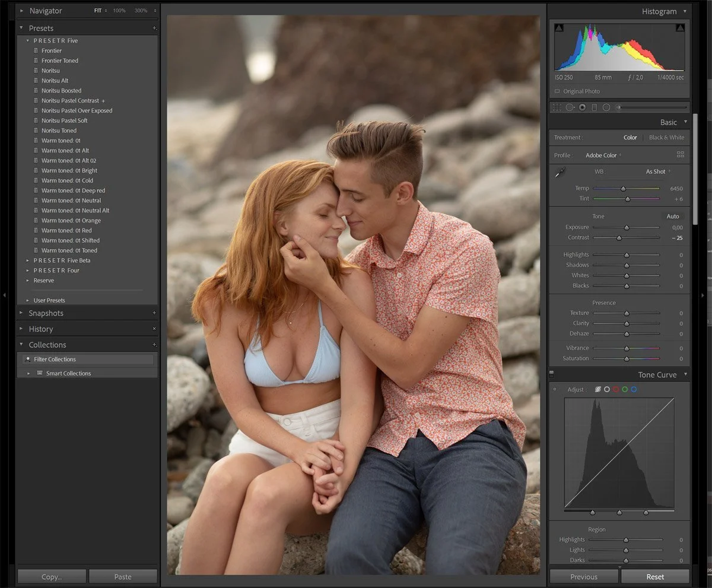Click the Copy... button
This screenshot has width=712, height=588.
52,576
